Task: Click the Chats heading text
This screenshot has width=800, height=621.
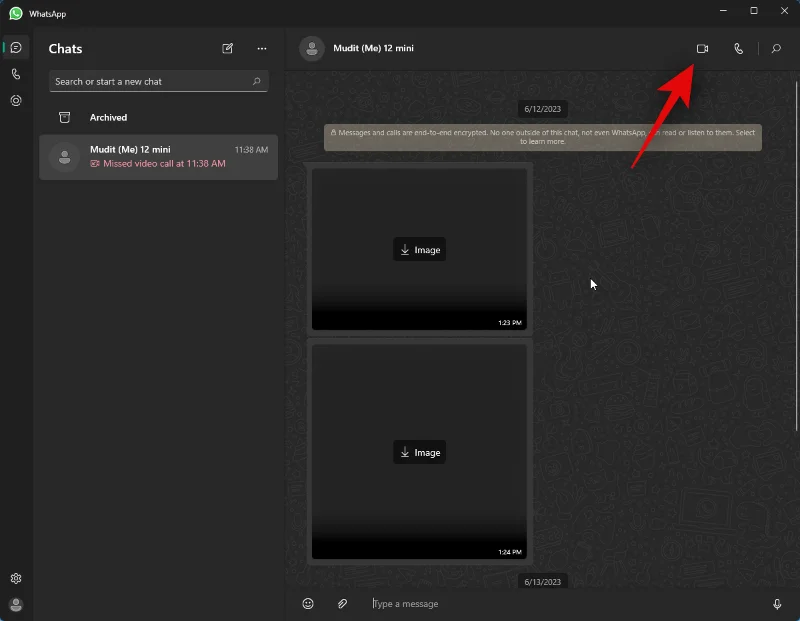Action: tap(65, 48)
